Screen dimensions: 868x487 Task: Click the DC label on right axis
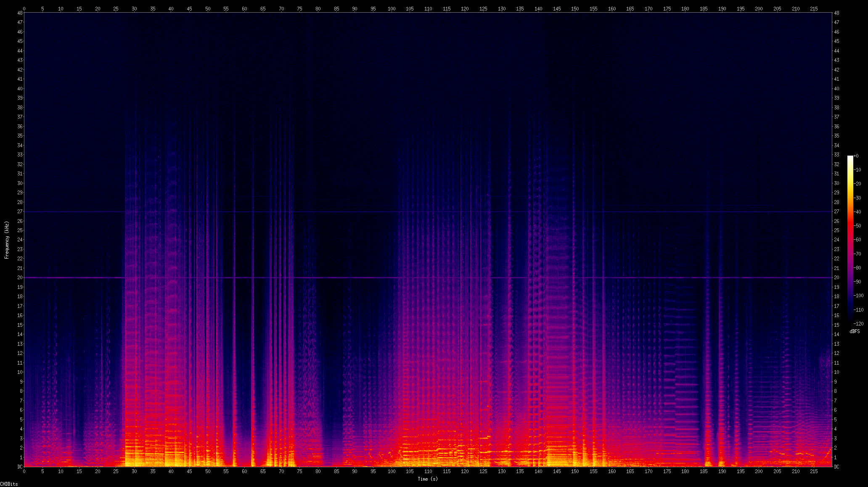836,467
